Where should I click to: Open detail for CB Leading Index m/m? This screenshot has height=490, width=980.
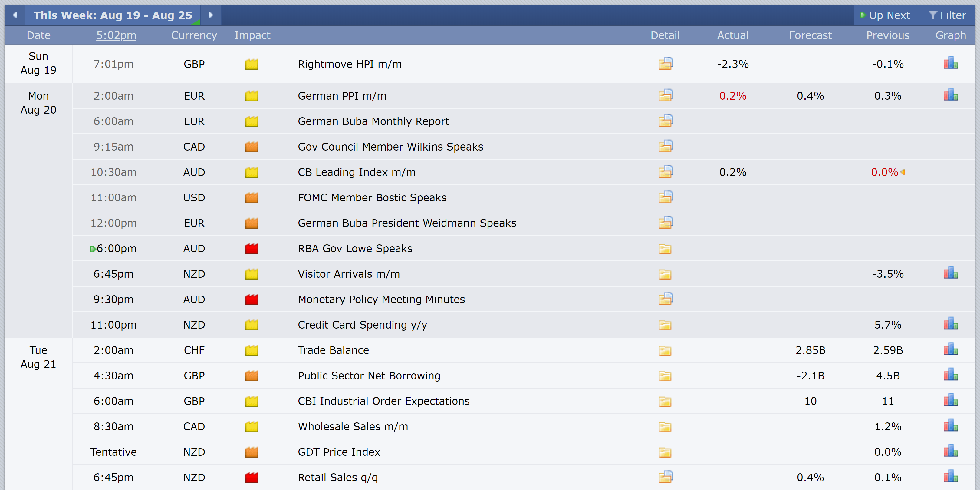(x=665, y=172)
